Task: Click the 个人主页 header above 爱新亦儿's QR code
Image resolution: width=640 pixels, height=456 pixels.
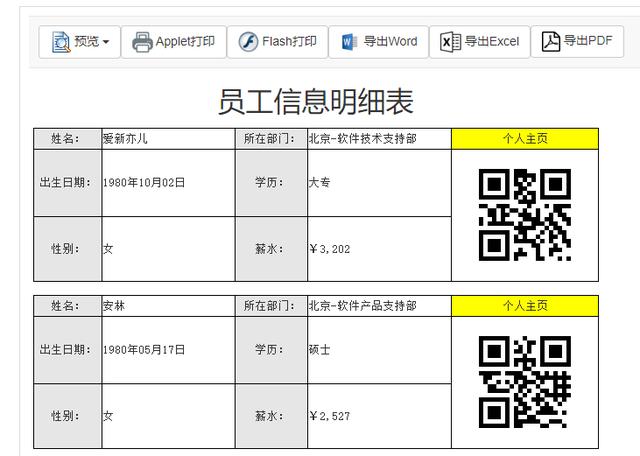Action: 525,139
